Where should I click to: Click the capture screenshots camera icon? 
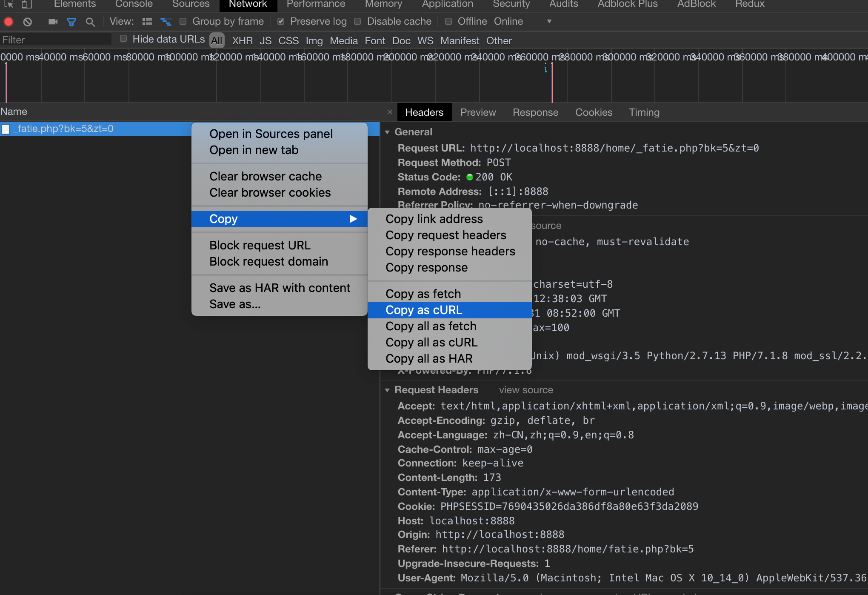53,22
